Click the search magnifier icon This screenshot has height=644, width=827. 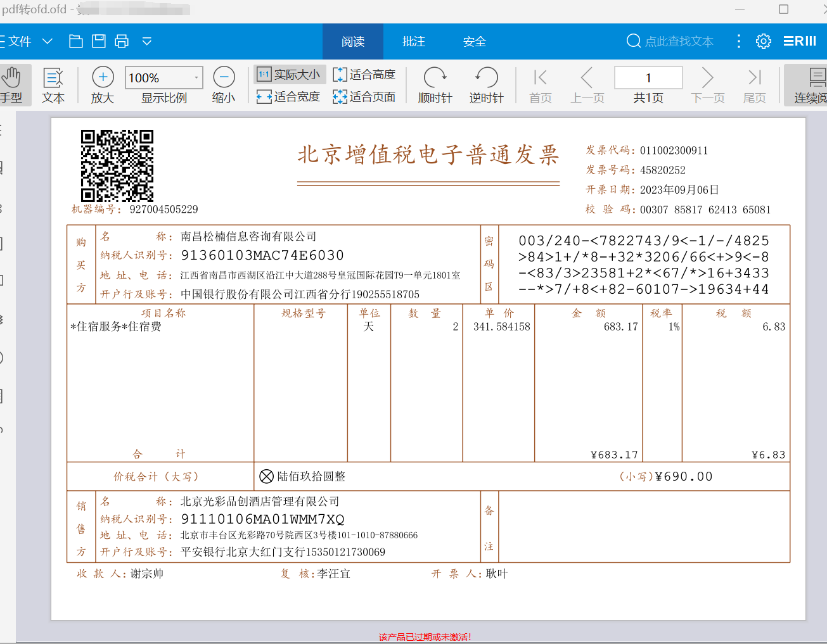pyautogui.click(x=633, y=41)
